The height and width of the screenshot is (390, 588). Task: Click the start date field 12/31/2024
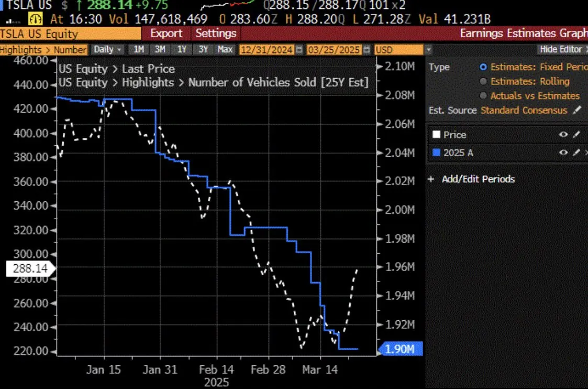click(267, 50)
